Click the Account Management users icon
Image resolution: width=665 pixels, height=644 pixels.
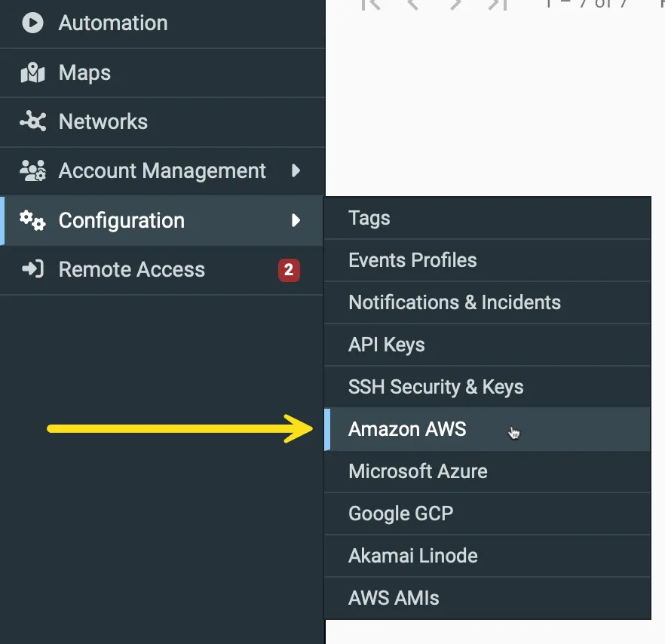tap(32, 170)
